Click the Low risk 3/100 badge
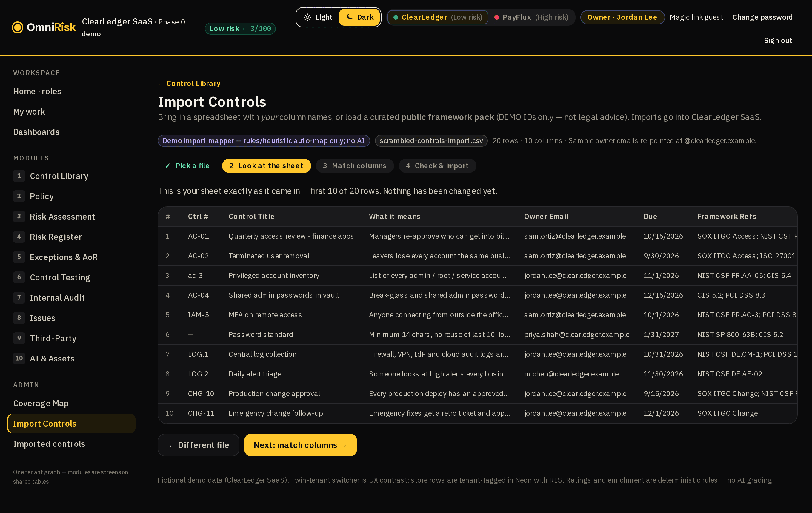Viewport: 812px width, 513px height. (240, 29)
